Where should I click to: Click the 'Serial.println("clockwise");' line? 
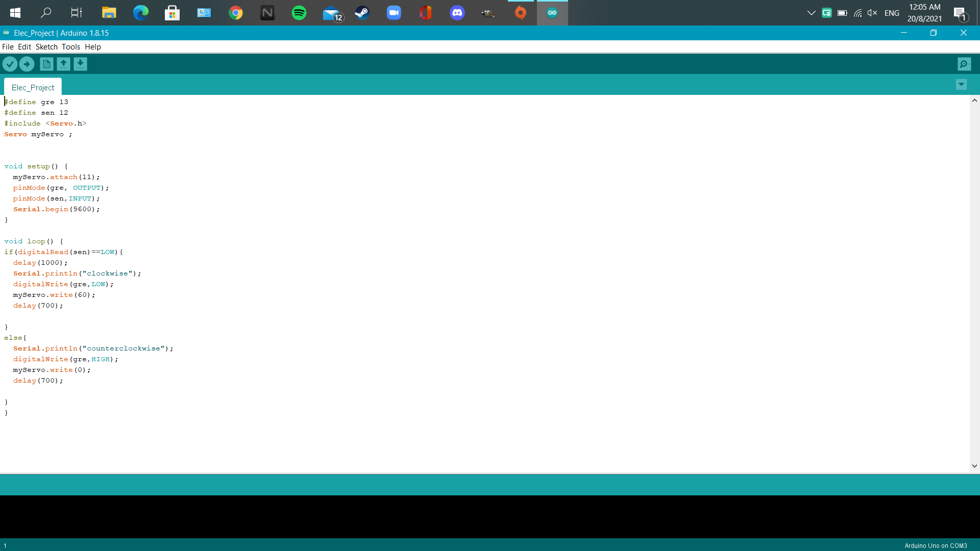77,273
